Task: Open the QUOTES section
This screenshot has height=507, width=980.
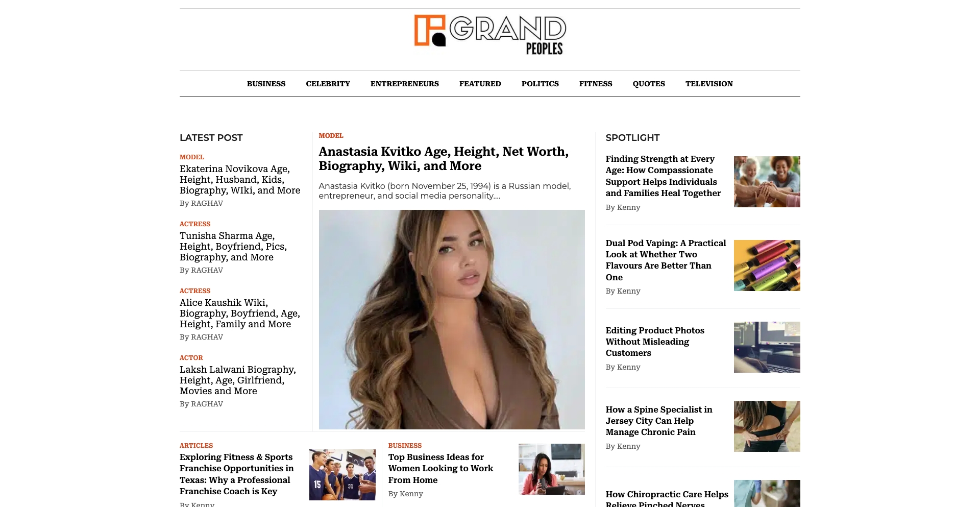Action: coord(649,83)
